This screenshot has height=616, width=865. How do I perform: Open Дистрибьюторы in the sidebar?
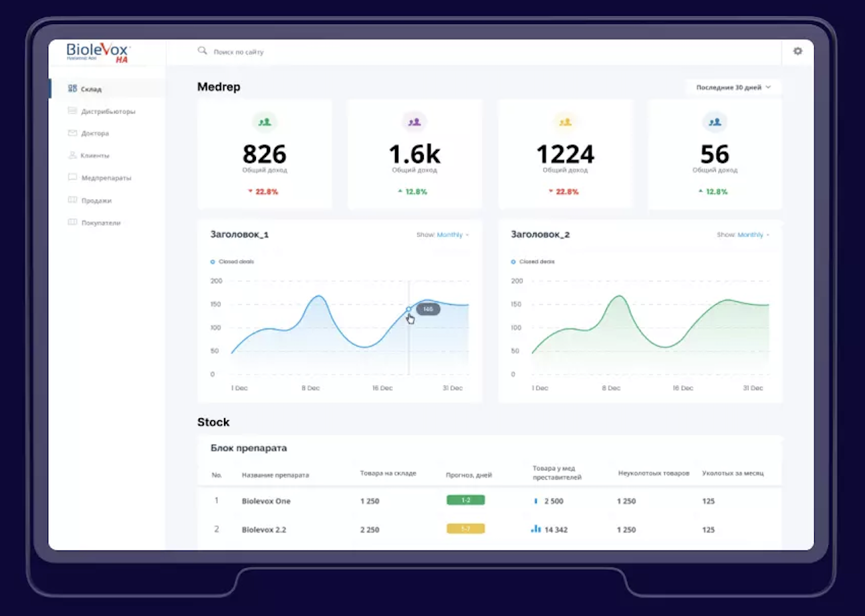(108, 112)
